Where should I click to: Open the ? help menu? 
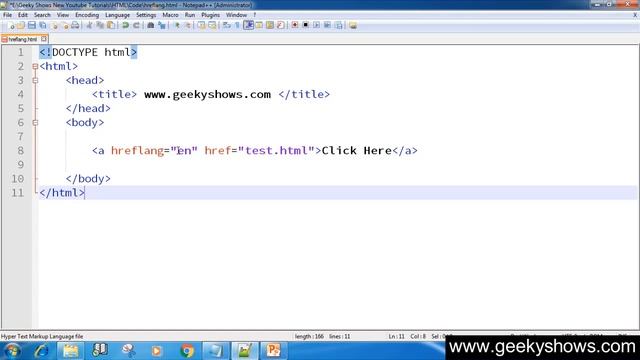pyautogui.click(x=255, y=15)
